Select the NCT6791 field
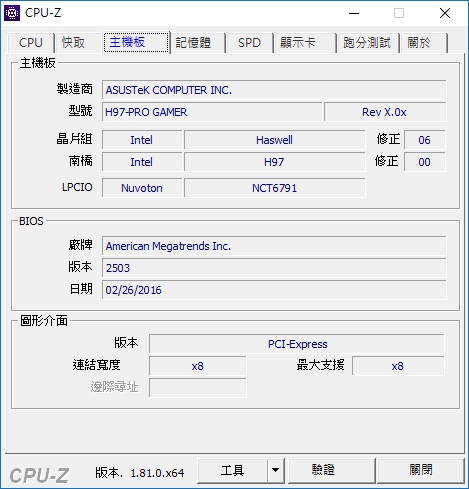 point(275,188)
